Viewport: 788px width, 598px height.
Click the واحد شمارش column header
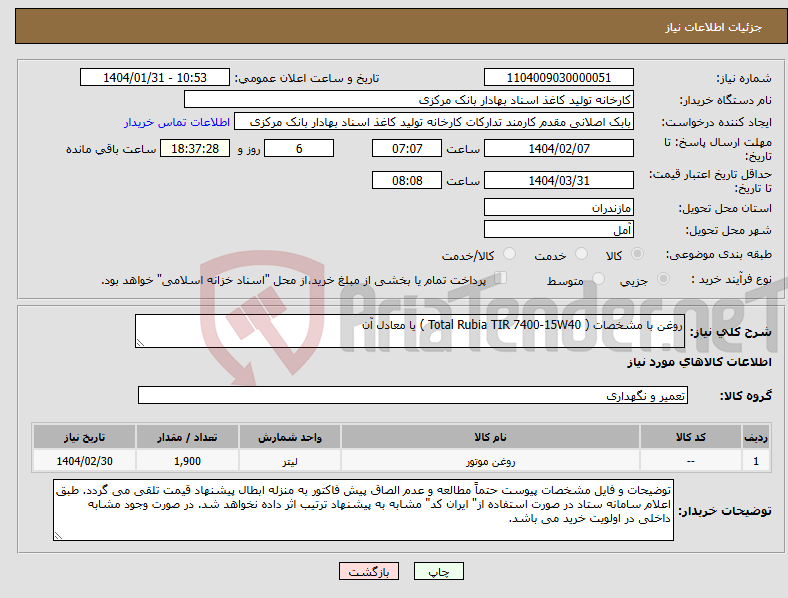pyautogui.click(x=290, y=437)
